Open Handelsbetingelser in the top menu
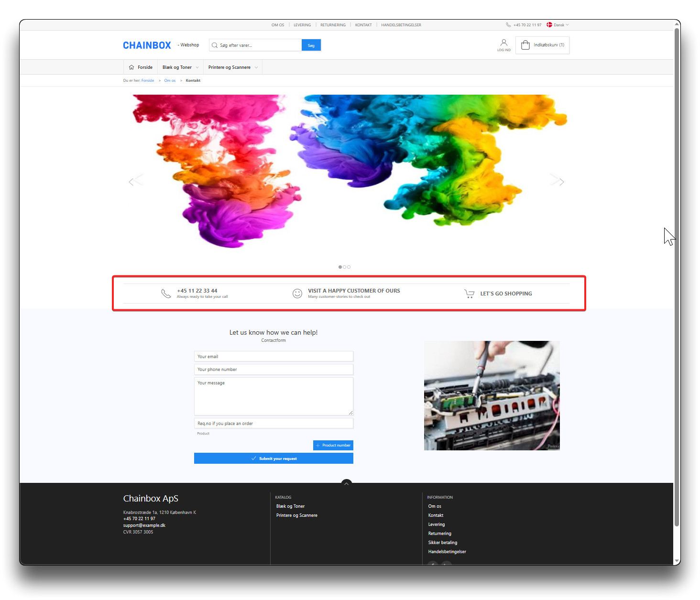Viewport: 700px width, 600px height. coord(401,25)
